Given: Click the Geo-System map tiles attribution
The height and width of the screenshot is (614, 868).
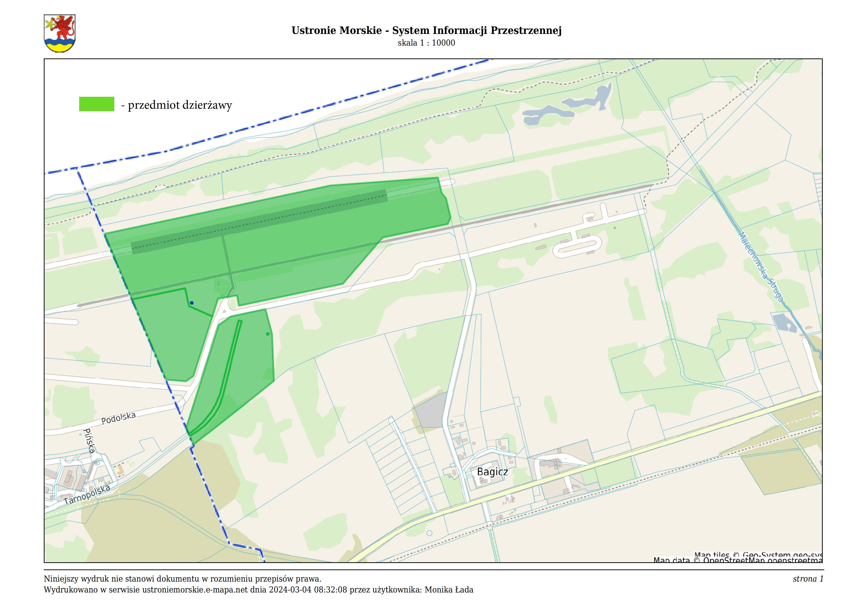Looking at the screenshot, I should point(758,555).
